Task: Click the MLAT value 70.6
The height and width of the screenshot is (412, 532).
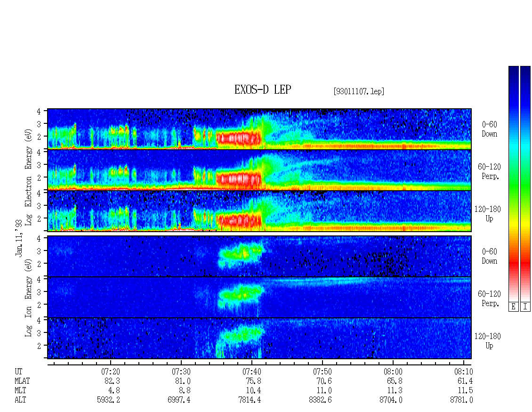Action: click(324, 381)
